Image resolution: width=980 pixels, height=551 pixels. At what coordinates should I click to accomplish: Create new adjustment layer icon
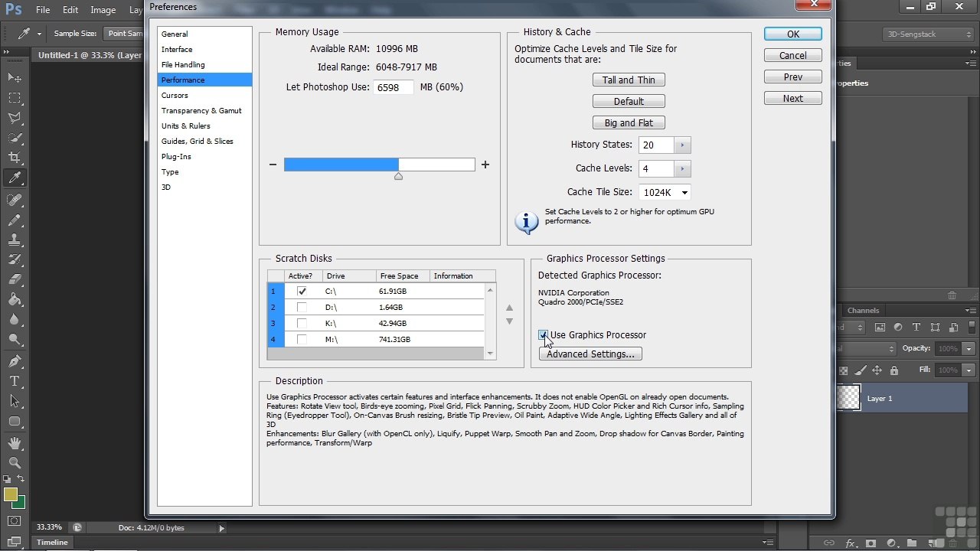(x=893, y=543)
